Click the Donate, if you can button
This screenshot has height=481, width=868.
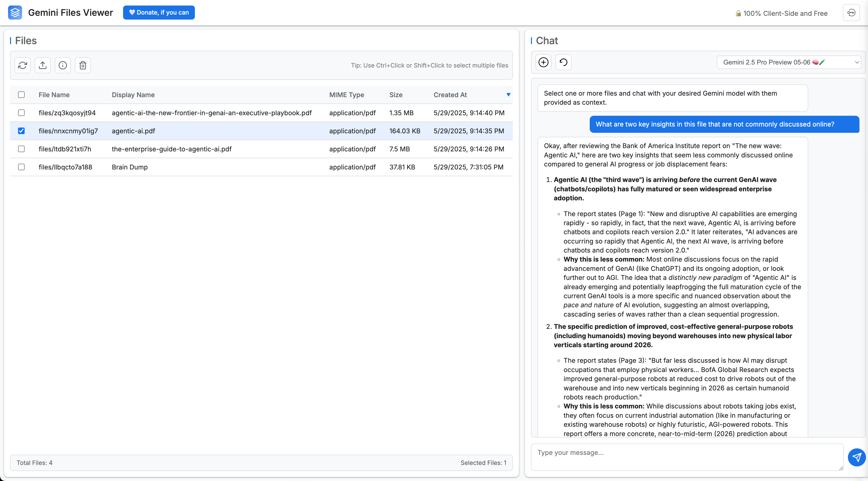(159, 13)
